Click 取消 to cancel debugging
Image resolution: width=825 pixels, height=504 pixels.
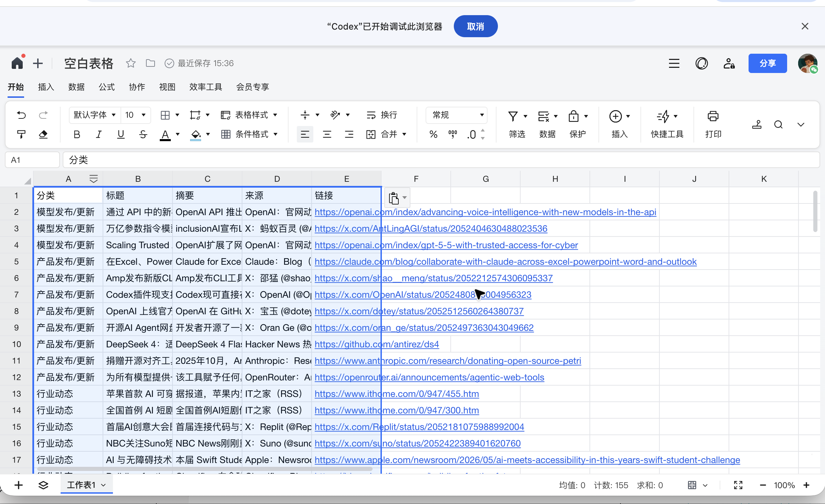point(476,26)
